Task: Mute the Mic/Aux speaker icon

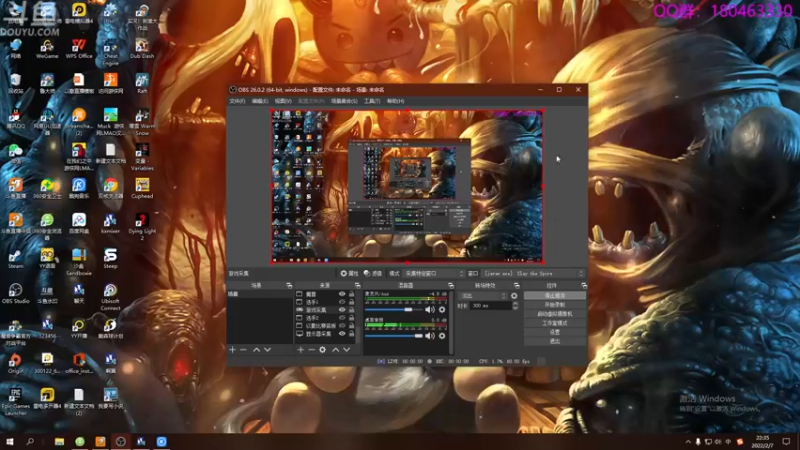Action: [430, 310]
